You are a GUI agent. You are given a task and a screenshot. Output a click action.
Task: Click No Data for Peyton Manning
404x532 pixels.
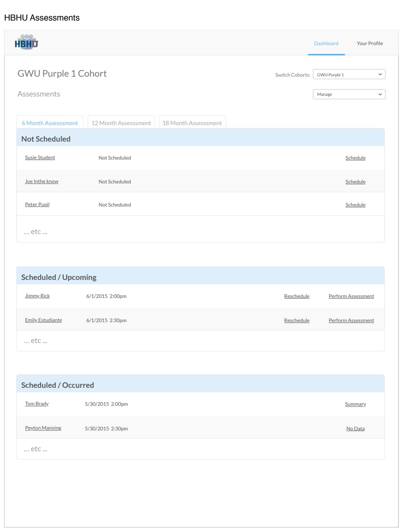(x=355, y=429)
